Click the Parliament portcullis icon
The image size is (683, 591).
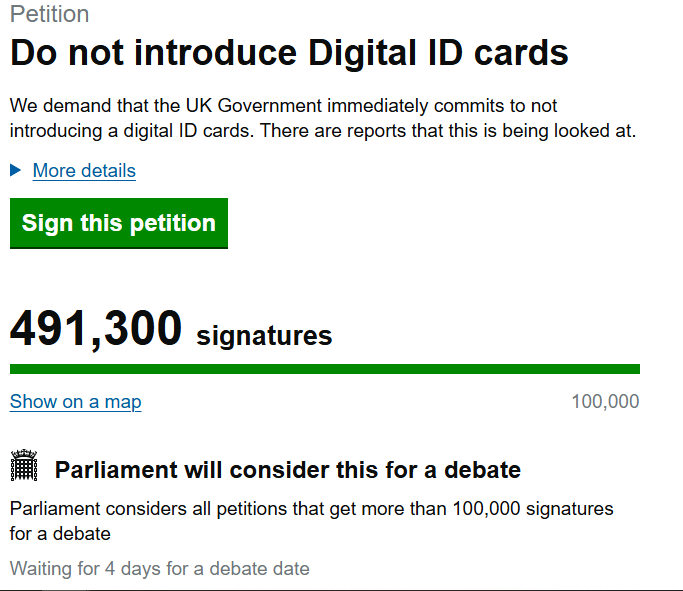click(x=24, y=466)
